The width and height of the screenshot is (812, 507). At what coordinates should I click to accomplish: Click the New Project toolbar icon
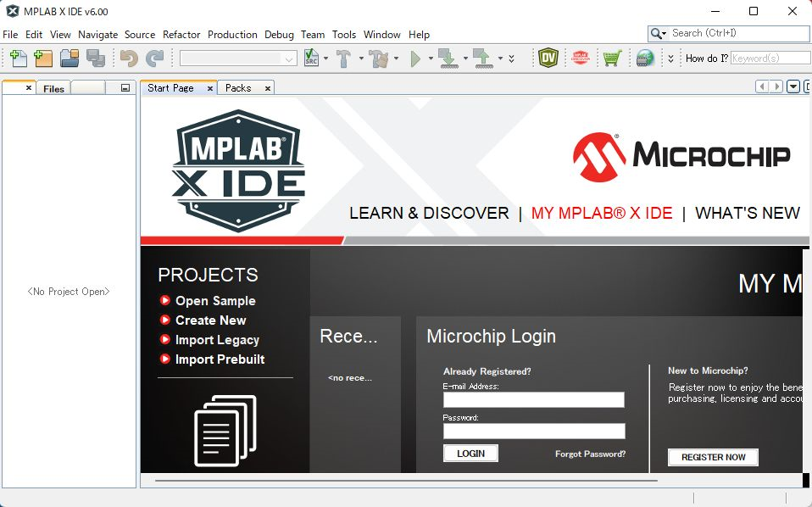click(x=43, y=58)
